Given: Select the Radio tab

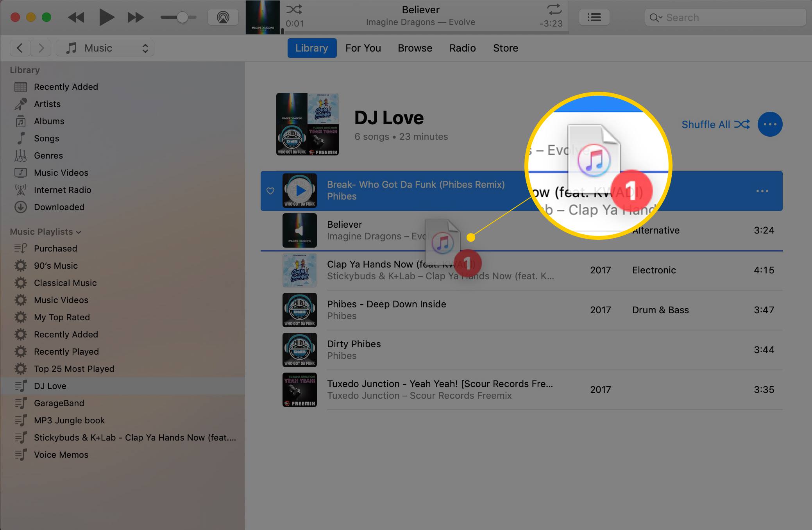Looking at the screenshot, I should point(463,48).
